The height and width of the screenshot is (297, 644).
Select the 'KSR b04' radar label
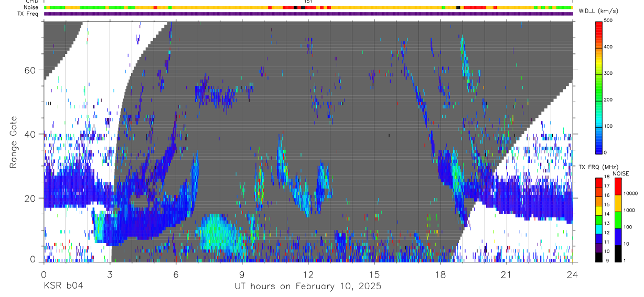pyautogui.click(x=62, y=286)
